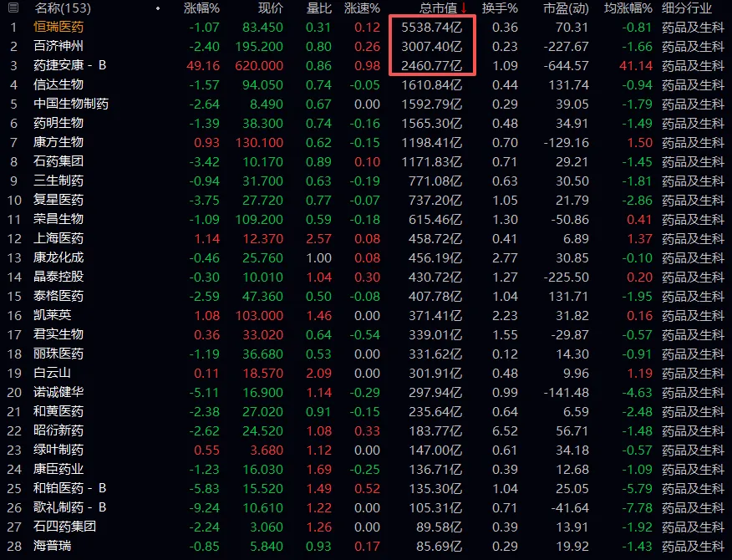The width and height of the screenshot is (732, 560).
Task: Select 药明生物 in the list
Action: 58,123
